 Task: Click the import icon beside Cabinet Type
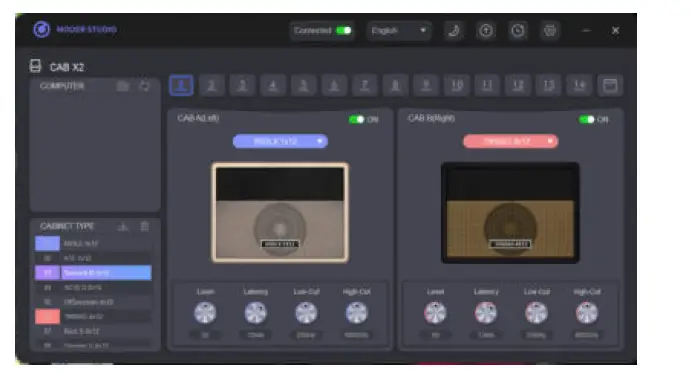pos(123,226)
